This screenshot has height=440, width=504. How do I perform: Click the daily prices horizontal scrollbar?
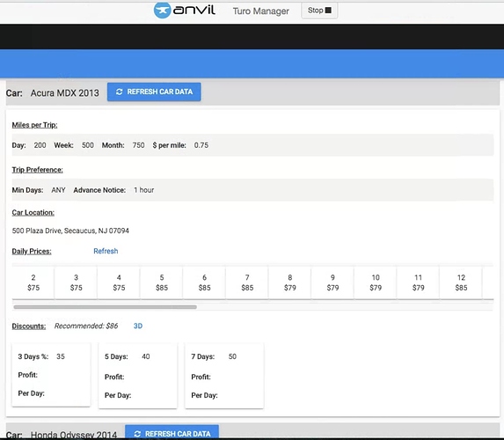pyautogui.click(x=105, y=307)
